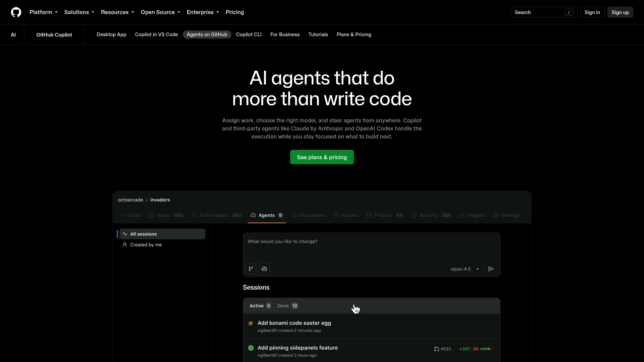644x362 pixels.
Task: Click the Projects tab icon
Action: coord(369,215)
